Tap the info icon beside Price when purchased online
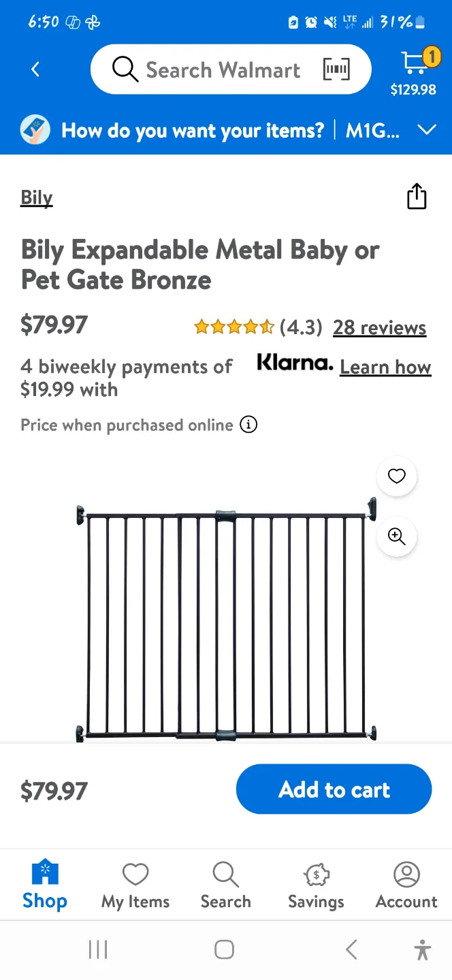Viewport: 452px width, 980px height. coord(248,424)
